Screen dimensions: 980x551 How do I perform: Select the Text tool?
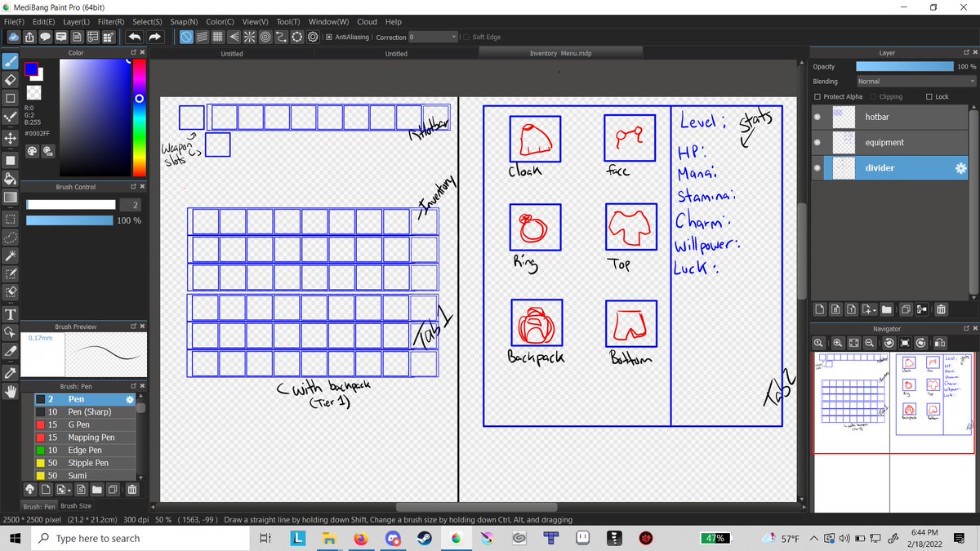pos(11,314)
